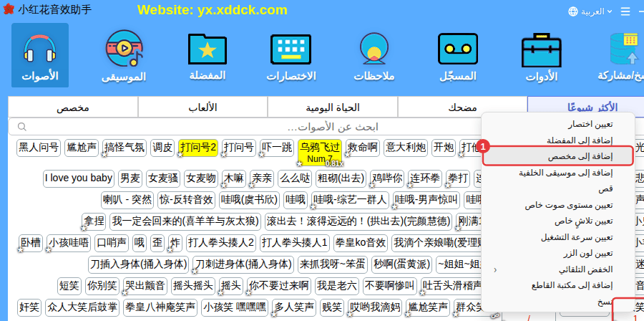Play the 开炮 sound button
This screenshot has width=644, height=321.
point(444,148)
